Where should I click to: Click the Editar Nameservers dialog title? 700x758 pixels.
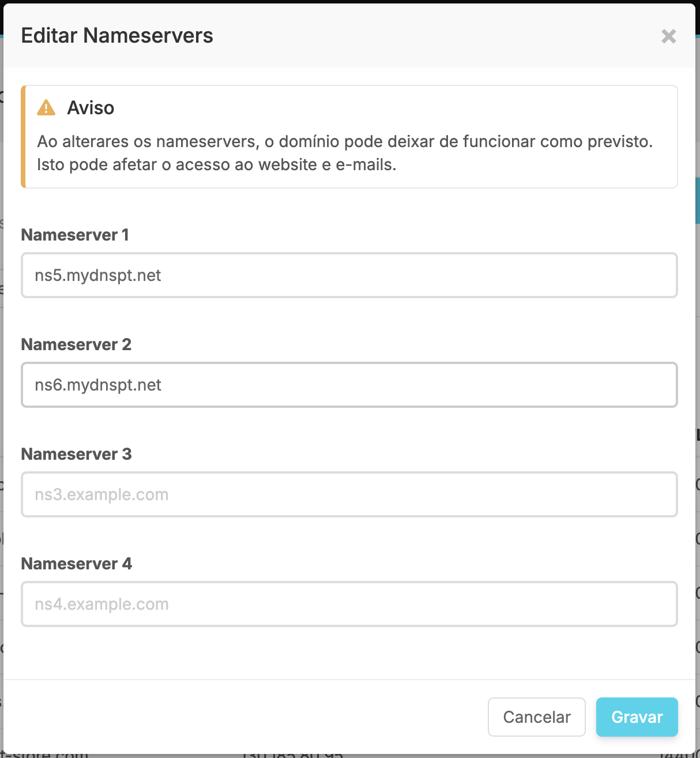point(117,36)
